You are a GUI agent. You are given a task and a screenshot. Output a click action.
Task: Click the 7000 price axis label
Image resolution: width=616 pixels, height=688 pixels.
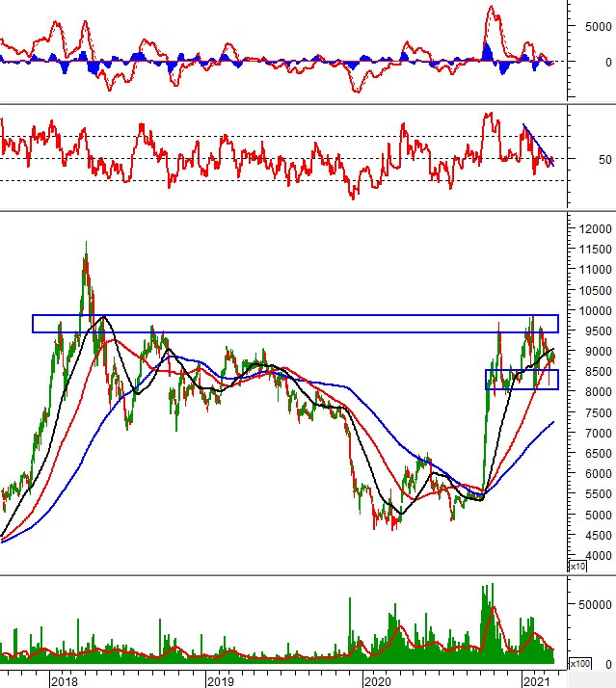pos(599,433)
